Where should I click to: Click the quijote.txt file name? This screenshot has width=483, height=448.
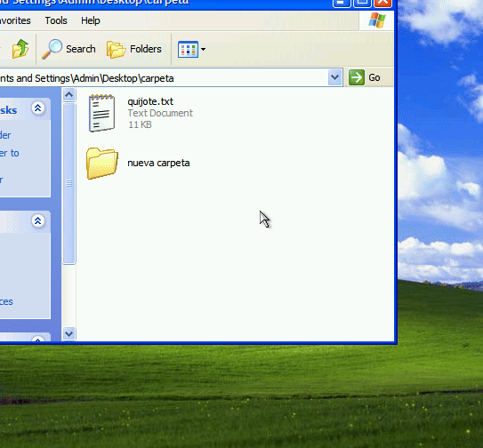click(150, 101)
